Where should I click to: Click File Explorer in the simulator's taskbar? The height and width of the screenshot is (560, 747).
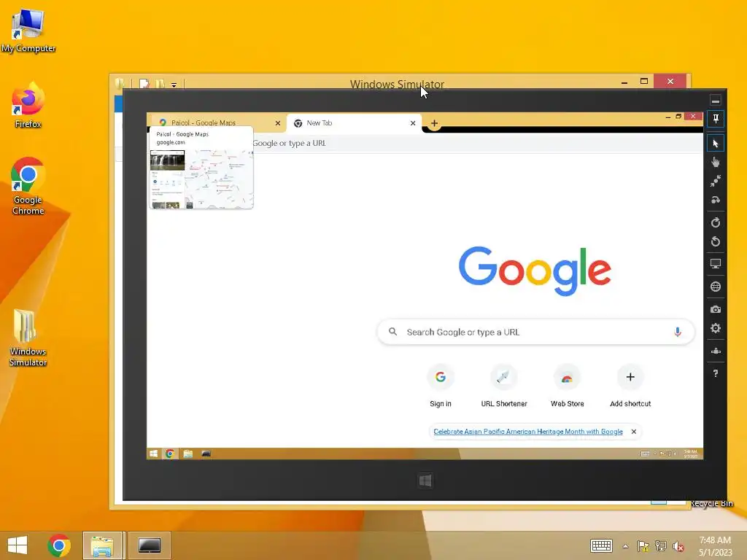click(x=187, y=454)
